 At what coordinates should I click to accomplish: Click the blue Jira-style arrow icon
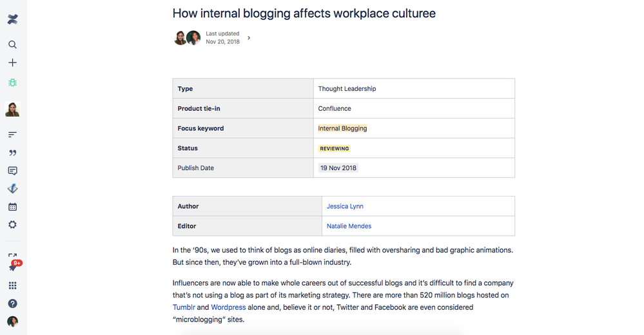(12, 189)
